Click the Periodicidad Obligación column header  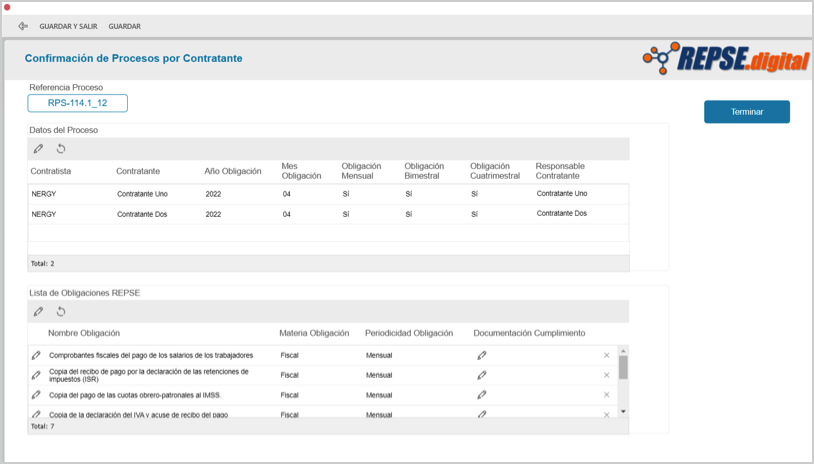(409, 333)
